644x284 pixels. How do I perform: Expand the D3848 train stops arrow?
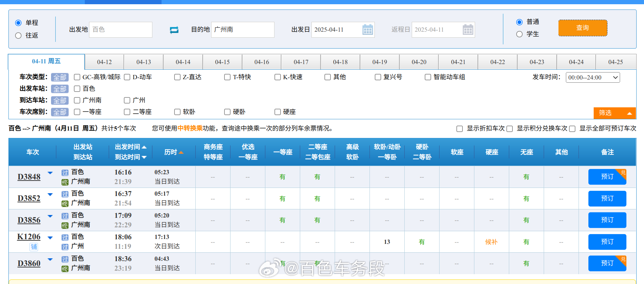(x=50, y=173)
